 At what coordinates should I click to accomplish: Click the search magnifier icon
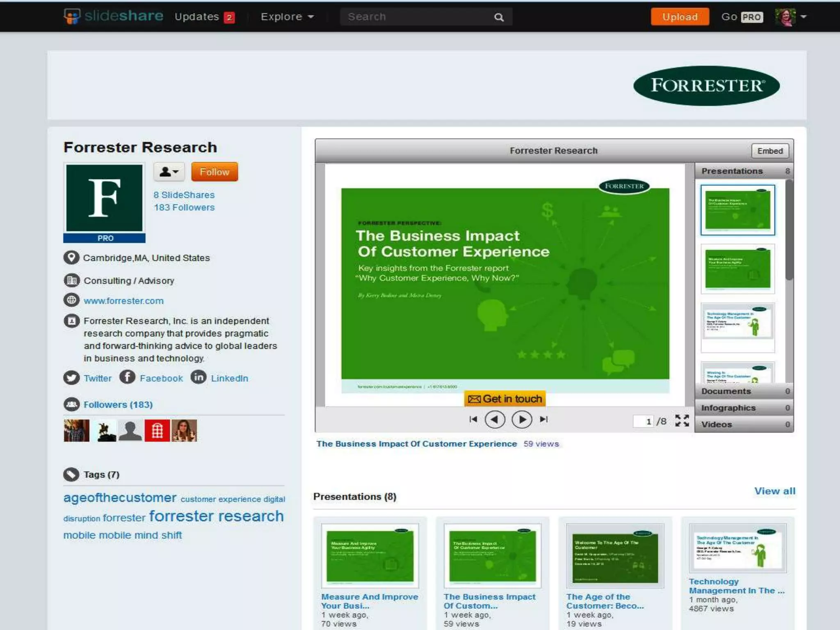pos(499,17)
